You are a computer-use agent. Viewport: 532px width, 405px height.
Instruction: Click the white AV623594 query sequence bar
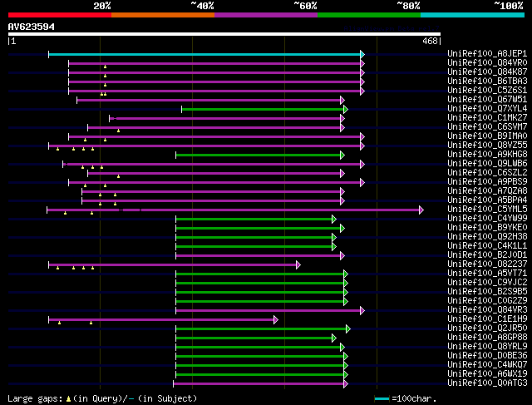pos(224,34)
